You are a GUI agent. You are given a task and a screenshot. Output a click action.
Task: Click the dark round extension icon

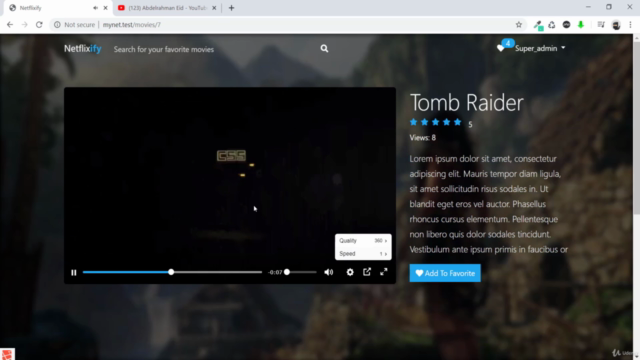(x=567, y=25)
